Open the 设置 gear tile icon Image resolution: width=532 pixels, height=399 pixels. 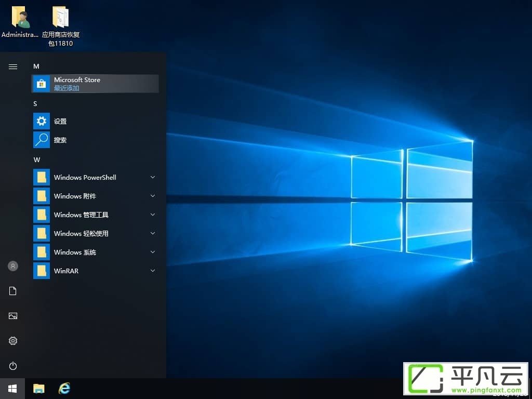coord(42,121)
